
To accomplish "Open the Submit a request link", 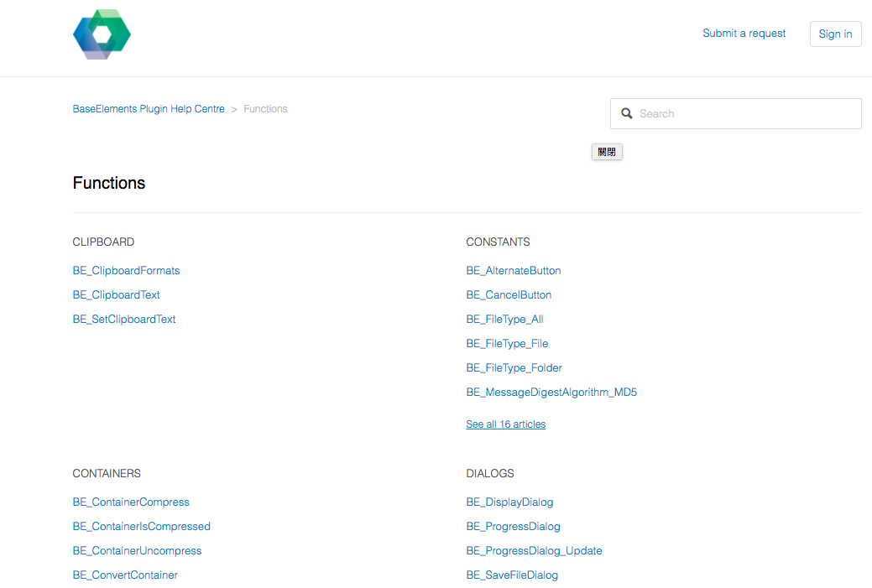I will tap(744, 34).
